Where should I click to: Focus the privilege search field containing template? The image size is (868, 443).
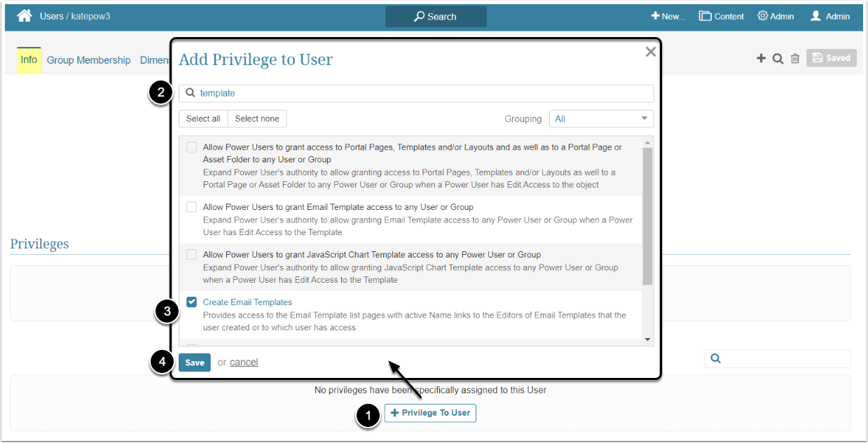(x=416, y=93)
